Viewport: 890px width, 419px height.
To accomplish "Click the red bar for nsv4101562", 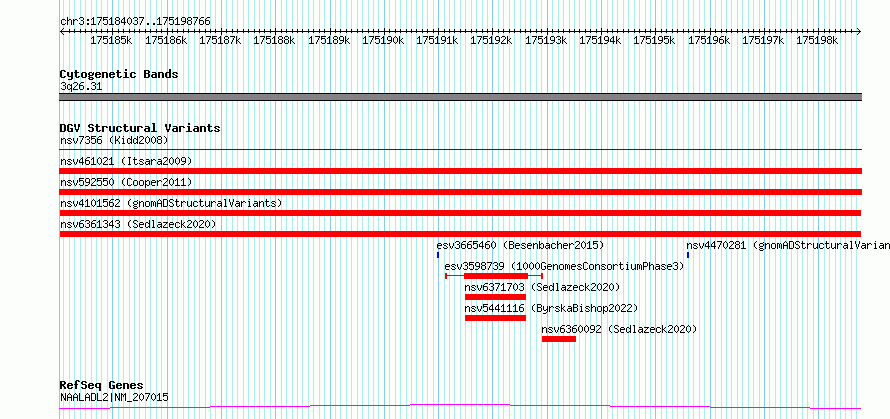I will (x=460, y=213).
